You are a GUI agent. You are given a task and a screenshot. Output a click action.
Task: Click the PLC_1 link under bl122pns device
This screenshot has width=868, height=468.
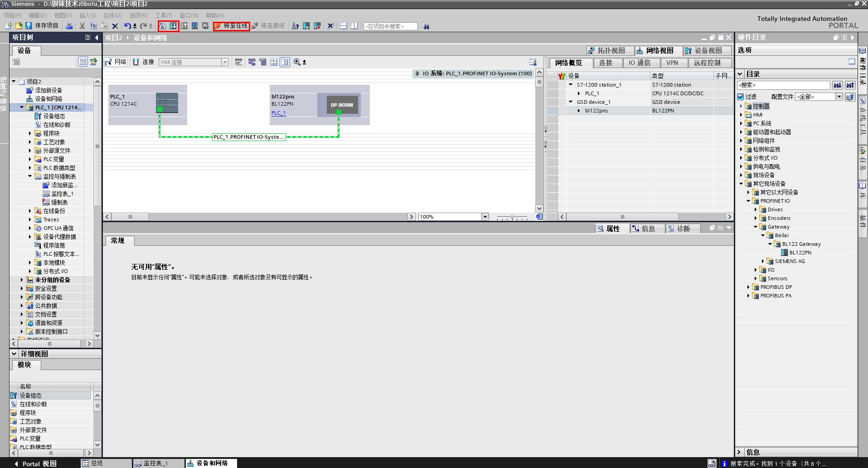point(278,113)
